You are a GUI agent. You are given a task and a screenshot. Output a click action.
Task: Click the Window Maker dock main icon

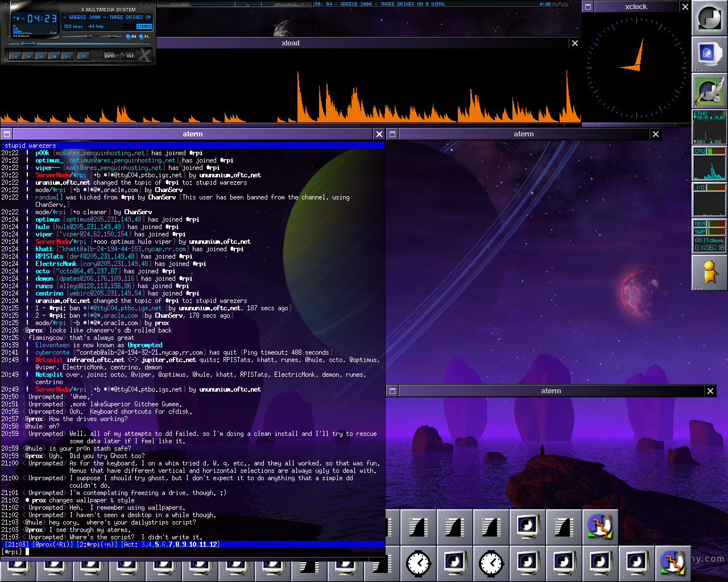click(x=709, y=18)
